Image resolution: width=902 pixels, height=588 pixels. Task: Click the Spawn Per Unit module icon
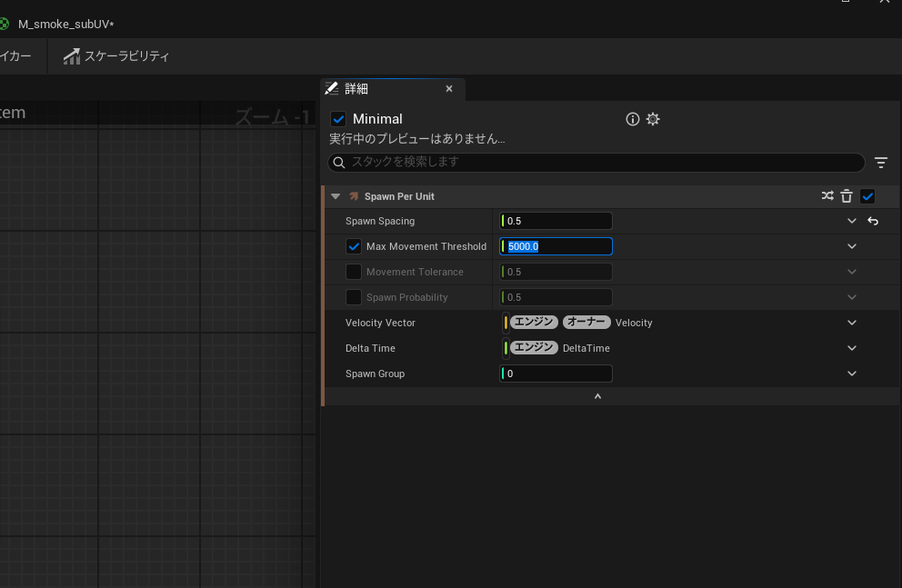[354, 196]
